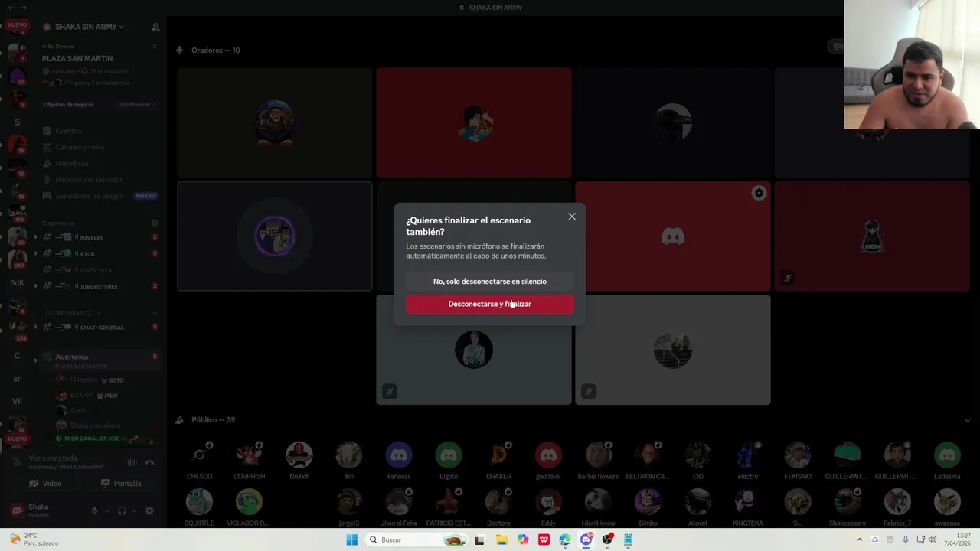Select DRAKER audience avatar

[x=498, y=455]
